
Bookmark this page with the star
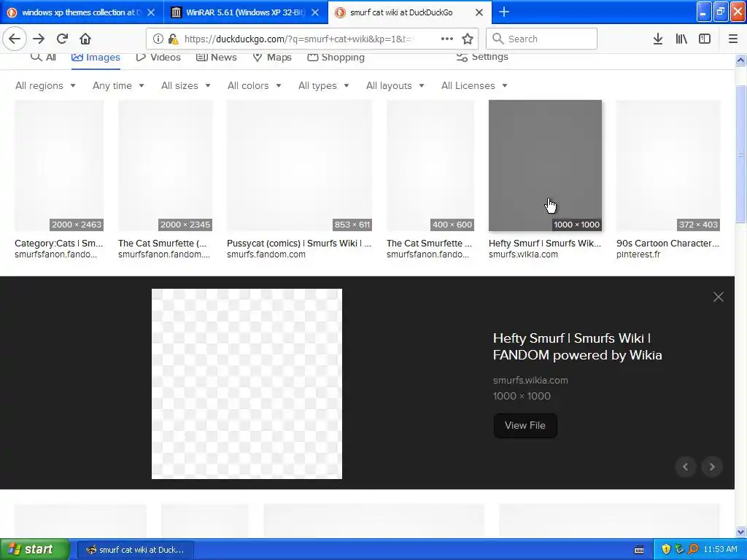pyautogui.click(x=468, y=39)
